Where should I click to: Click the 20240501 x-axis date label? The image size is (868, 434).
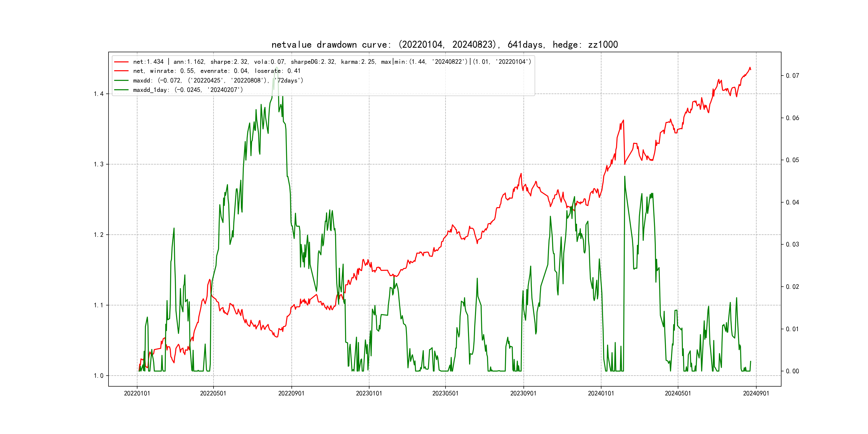point(678,393)
